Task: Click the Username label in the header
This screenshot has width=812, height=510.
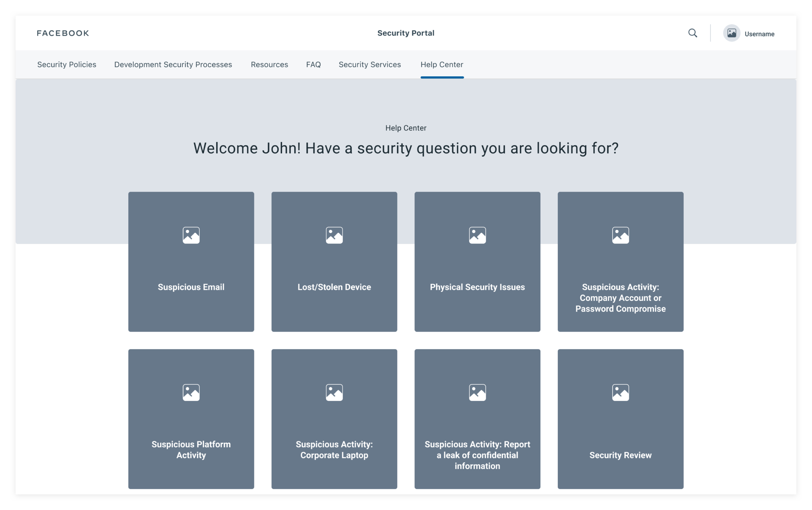Action: click(x=759, y=34)
